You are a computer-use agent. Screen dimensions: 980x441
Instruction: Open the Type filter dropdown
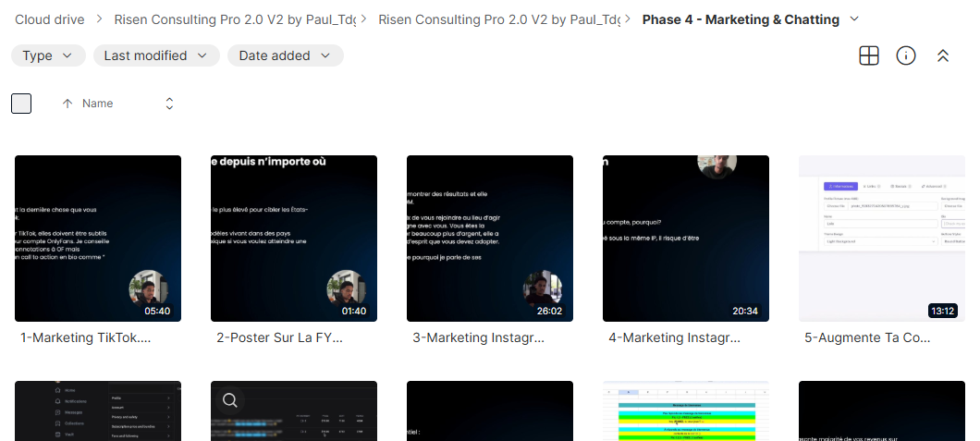tap(48, 55)
